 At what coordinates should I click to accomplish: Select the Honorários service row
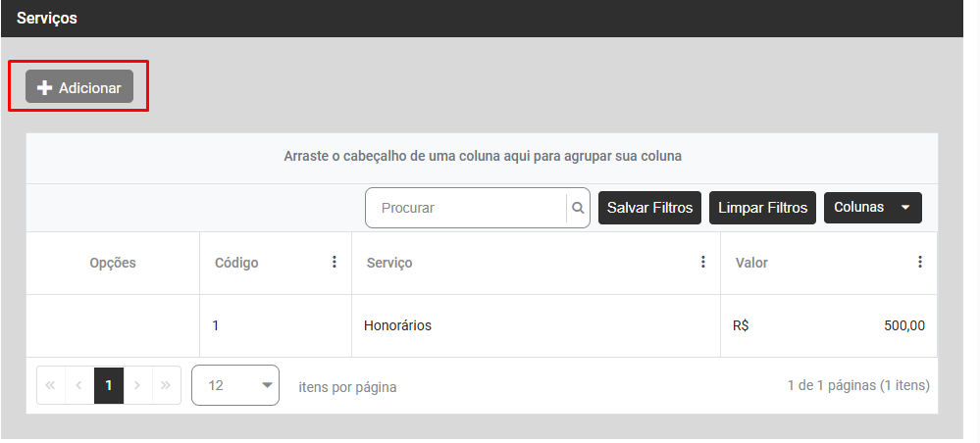[397, 325]
